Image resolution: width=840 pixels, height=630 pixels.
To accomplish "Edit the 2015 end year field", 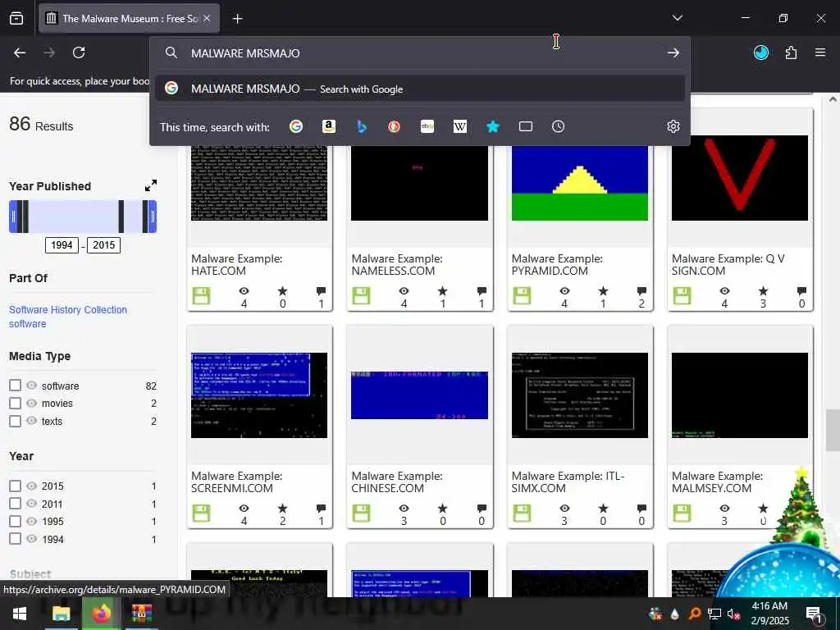I will [104, 245].
